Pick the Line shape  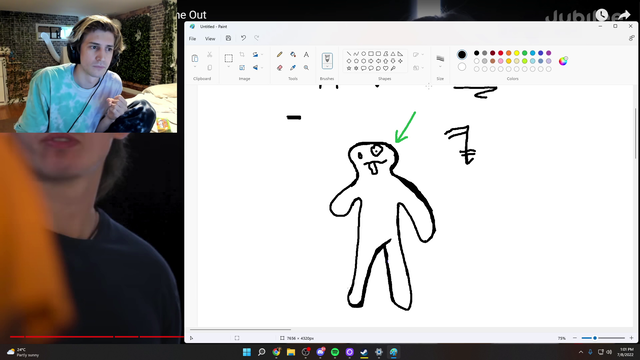click(x=349, y=53)
